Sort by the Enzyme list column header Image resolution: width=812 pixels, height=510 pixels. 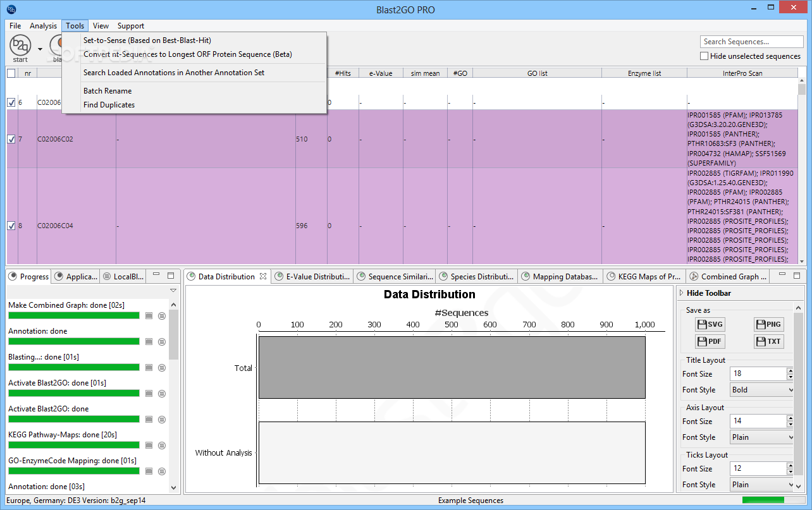click(x=644, y=73)
